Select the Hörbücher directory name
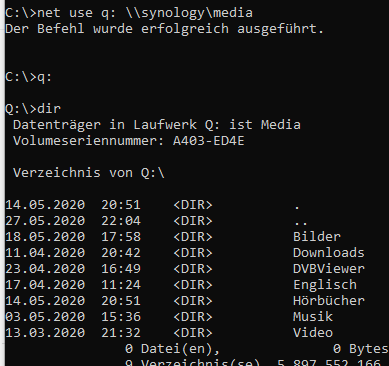Screen dimensions: 389x366 [x=329, y=301]
